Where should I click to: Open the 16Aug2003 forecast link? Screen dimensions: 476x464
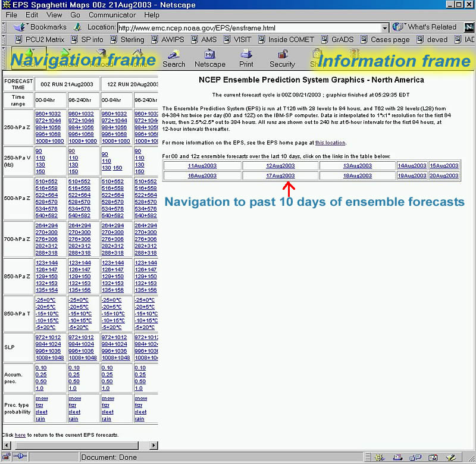tap(202, 175)
